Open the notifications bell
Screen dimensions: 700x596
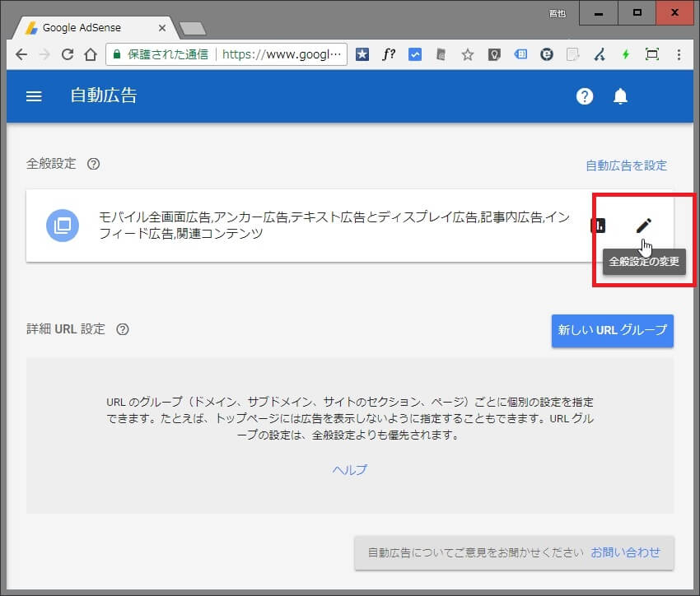[621, 96]
